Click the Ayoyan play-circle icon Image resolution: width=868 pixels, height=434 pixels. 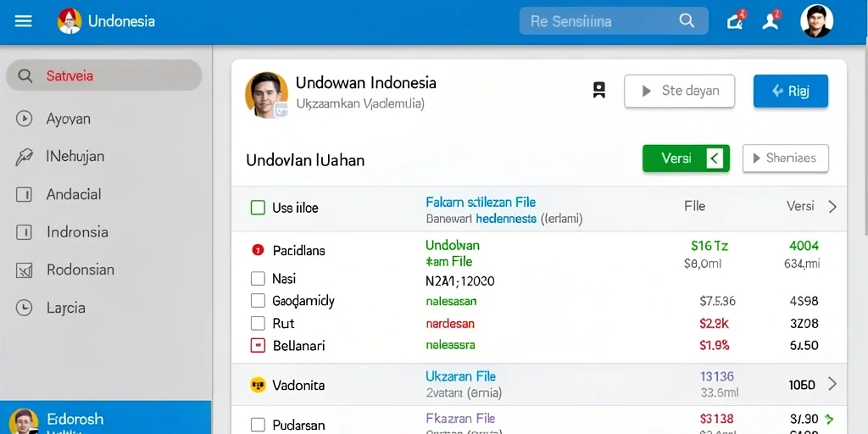(24, 119)
